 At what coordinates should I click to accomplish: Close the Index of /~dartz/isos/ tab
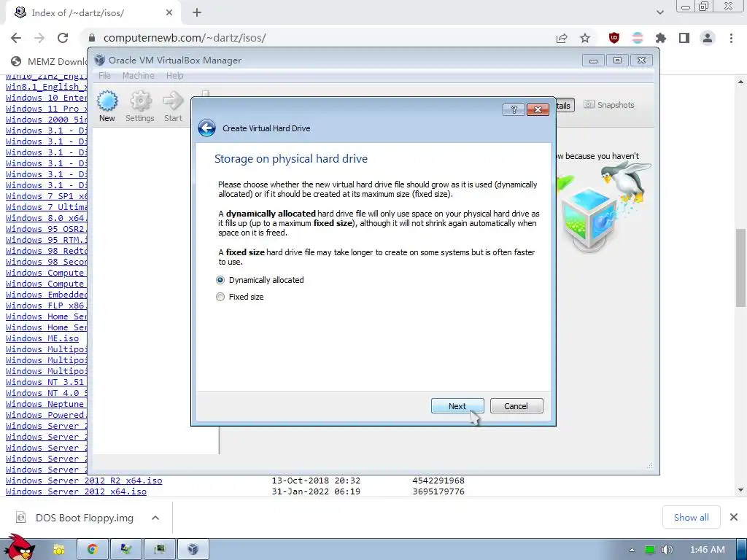point(169,13)
